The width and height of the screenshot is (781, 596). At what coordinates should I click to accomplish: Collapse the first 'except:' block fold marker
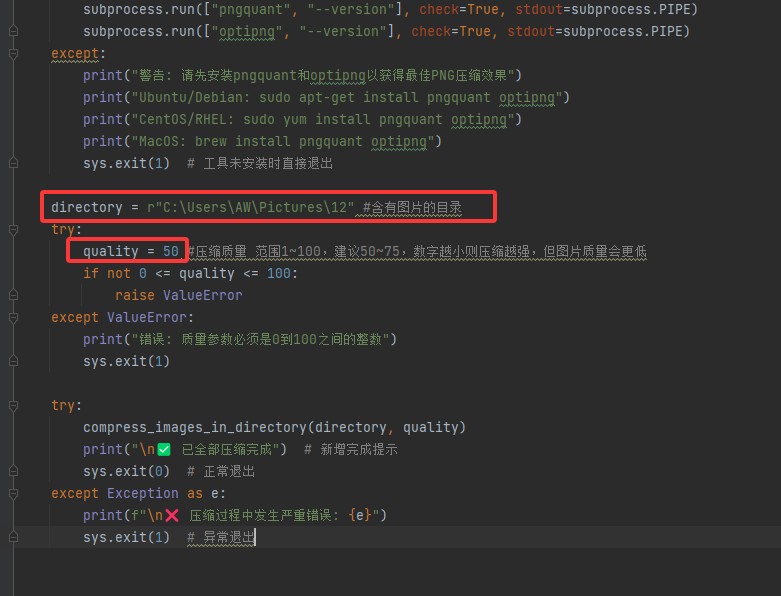[13, 53]
